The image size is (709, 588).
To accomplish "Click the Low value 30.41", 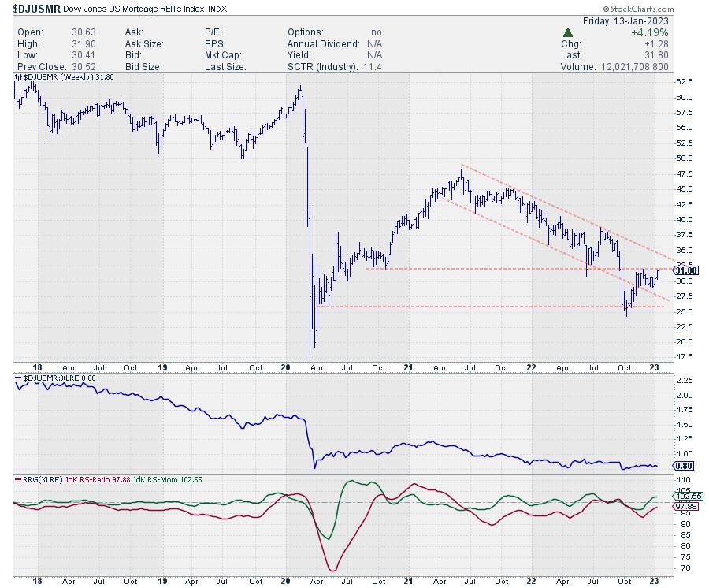I will 84,55.
